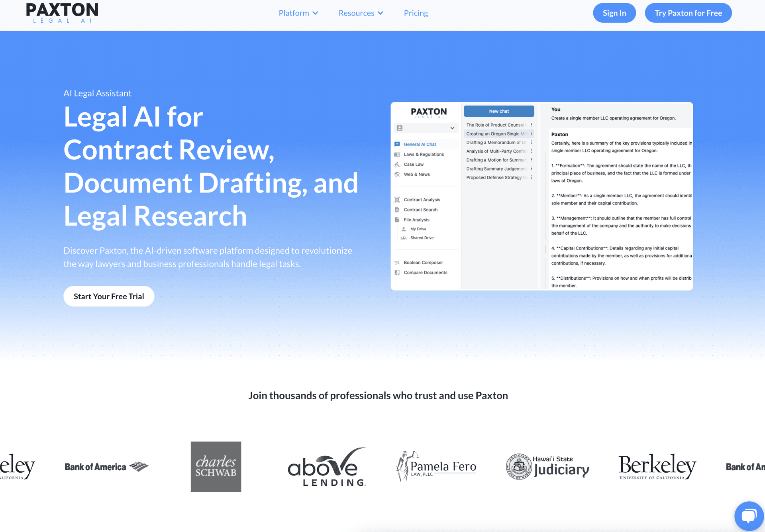Expand the Platform dropdown menu
The image size is (765, 532).
pyautogui.click(x=298, y=13)
